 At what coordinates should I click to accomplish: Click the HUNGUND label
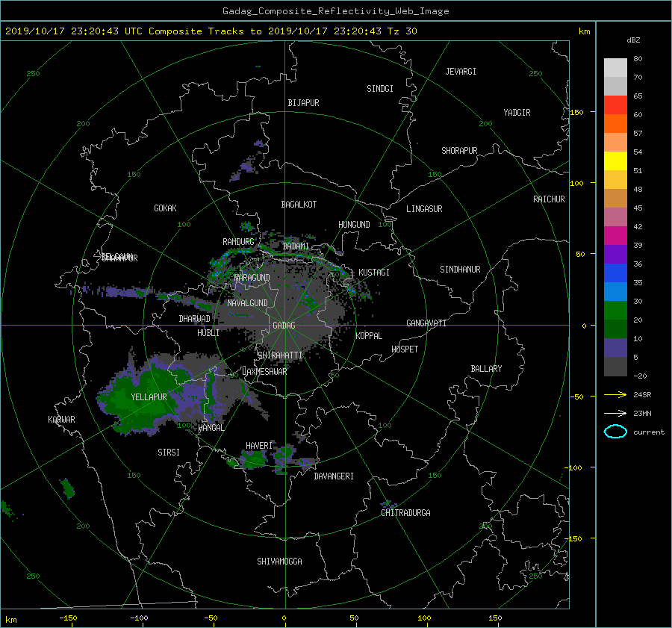point(354,225)
